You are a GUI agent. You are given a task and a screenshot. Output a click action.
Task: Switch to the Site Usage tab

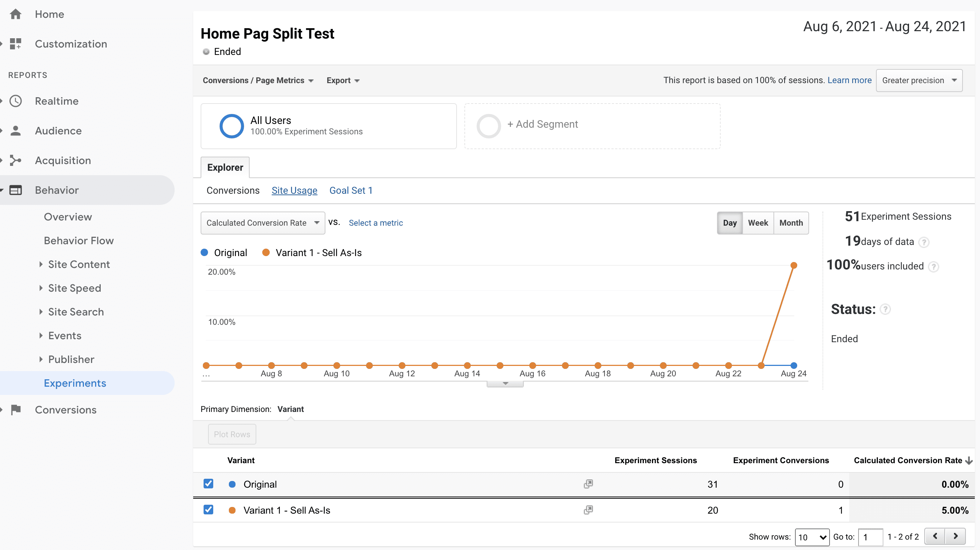point(294,190)
